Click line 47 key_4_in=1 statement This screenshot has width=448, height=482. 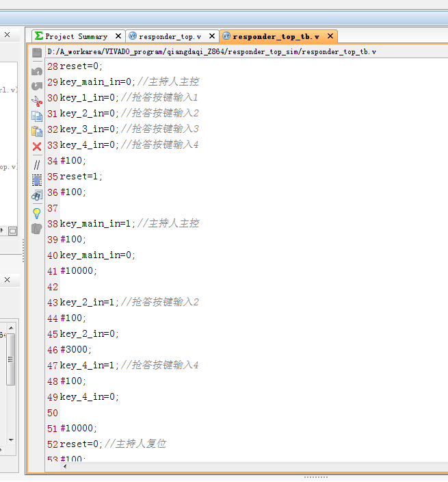pyautogui.click(x=90, y=365)
